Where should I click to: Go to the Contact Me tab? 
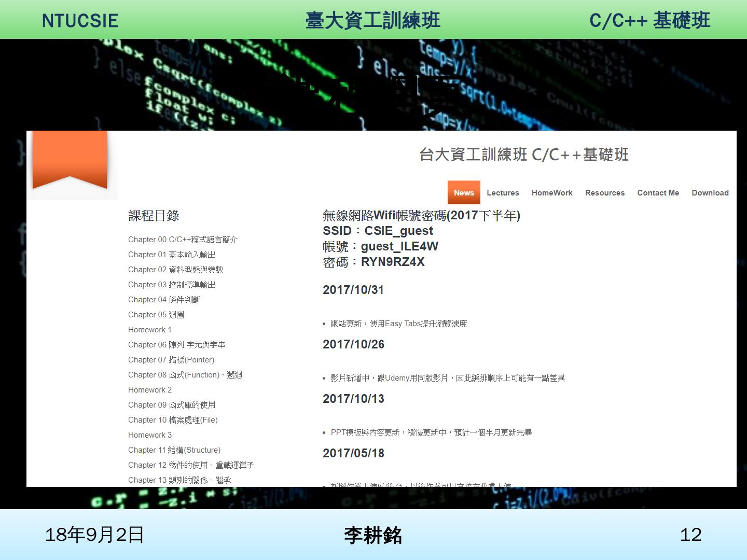(658, 193)
